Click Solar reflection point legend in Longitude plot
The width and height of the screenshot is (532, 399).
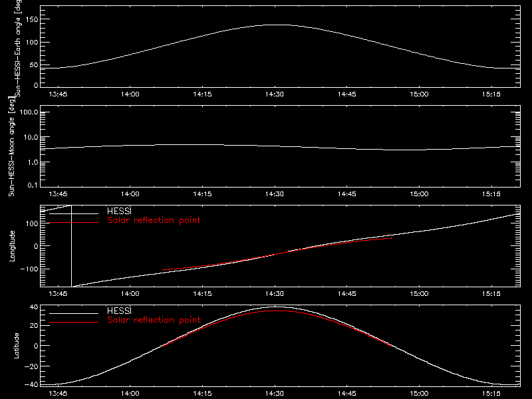154,220
